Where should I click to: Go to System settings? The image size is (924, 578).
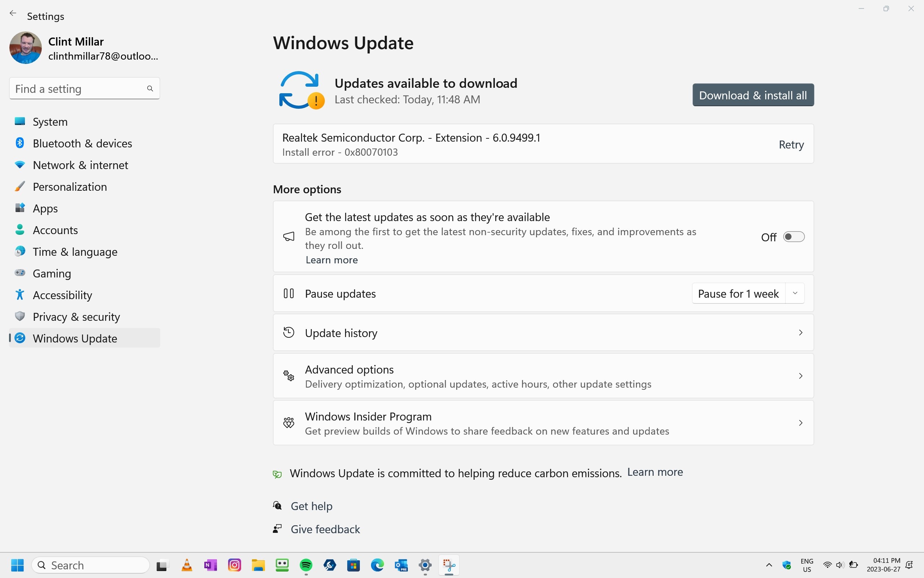click(x=84, y=122)
